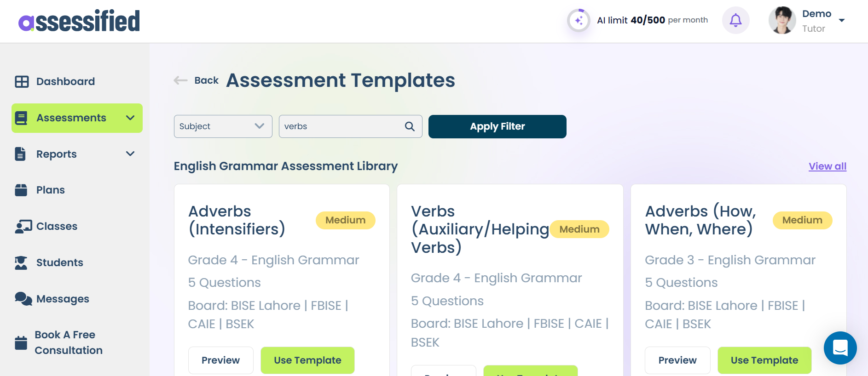Click the notification bell icon
Image resolution: width=868 pixels, height=376 pixels.
[735, 20]
